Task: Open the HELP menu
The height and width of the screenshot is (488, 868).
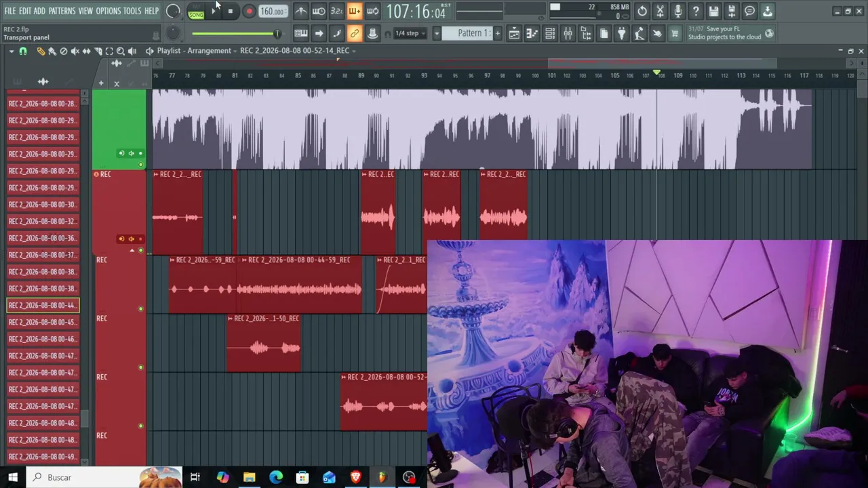Action: (x=151, y=11)
